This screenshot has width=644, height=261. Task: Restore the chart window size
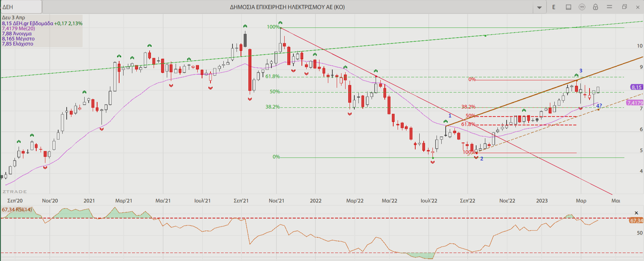tap(624, 7)
